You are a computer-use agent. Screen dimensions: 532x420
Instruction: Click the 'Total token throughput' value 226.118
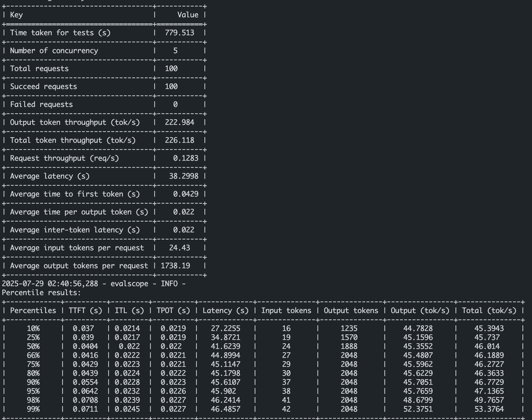[179, 140]
